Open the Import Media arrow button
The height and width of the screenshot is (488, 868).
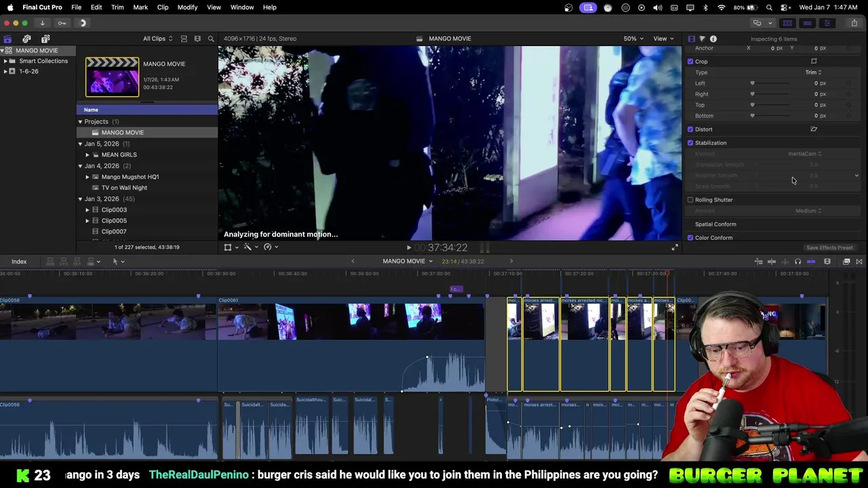(x=42, y=23)
